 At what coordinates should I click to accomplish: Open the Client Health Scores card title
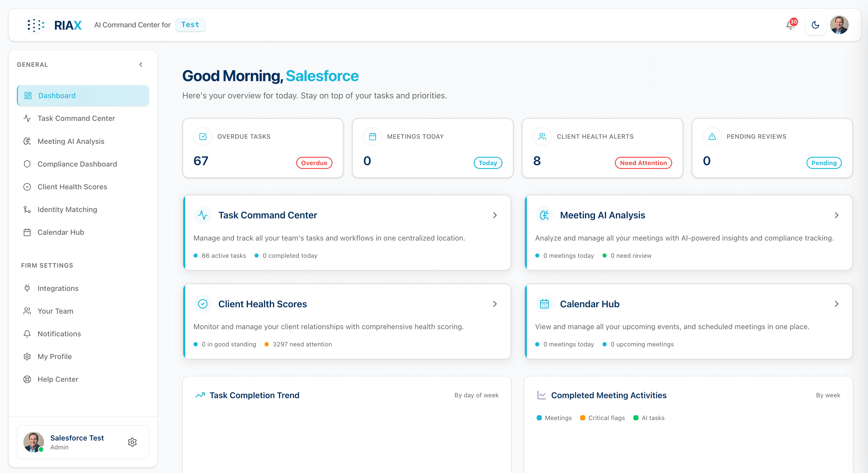tap(263, 304)
